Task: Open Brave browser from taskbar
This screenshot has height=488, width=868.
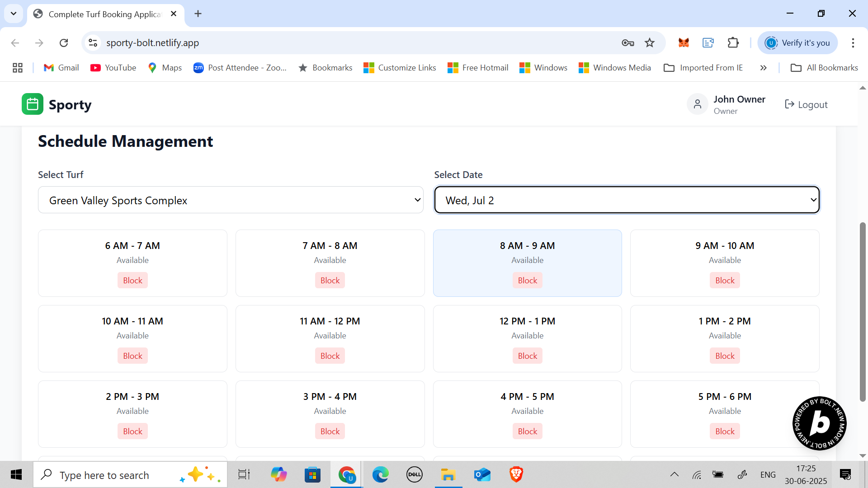Action: pyautogui.click(x=516, y=474)
